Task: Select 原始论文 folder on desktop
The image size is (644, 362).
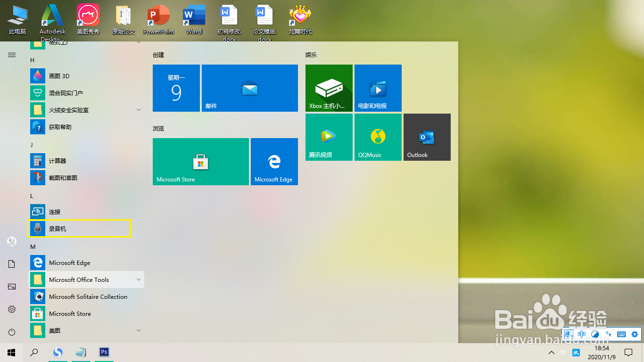Action: coord(124,20)
